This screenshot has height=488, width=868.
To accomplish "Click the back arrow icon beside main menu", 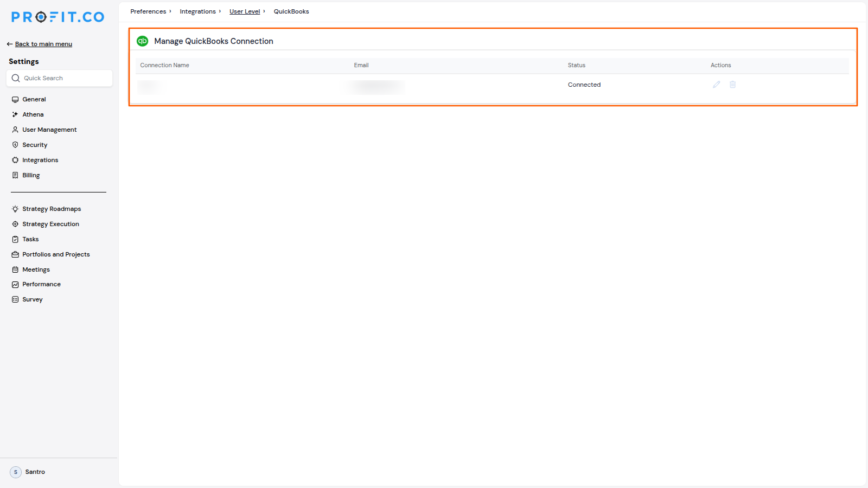I will [x=10, y=44].
